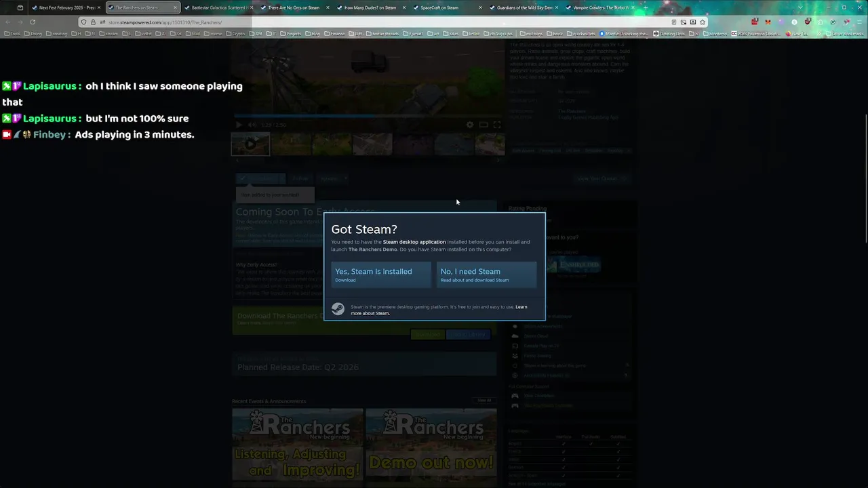
Task: Click "Follow" button on store page
Action: pyautogui.click(x=300, y=179)
